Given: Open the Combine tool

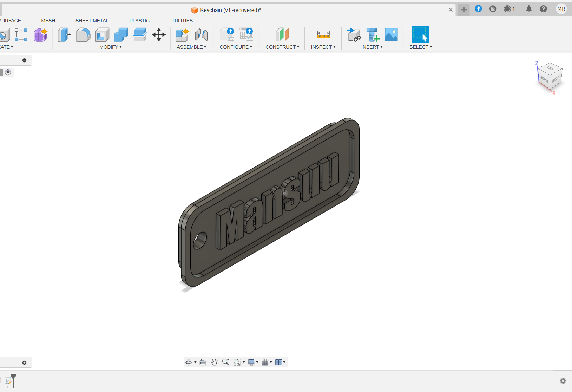Looking at the screenshot, I should point(121,35).
